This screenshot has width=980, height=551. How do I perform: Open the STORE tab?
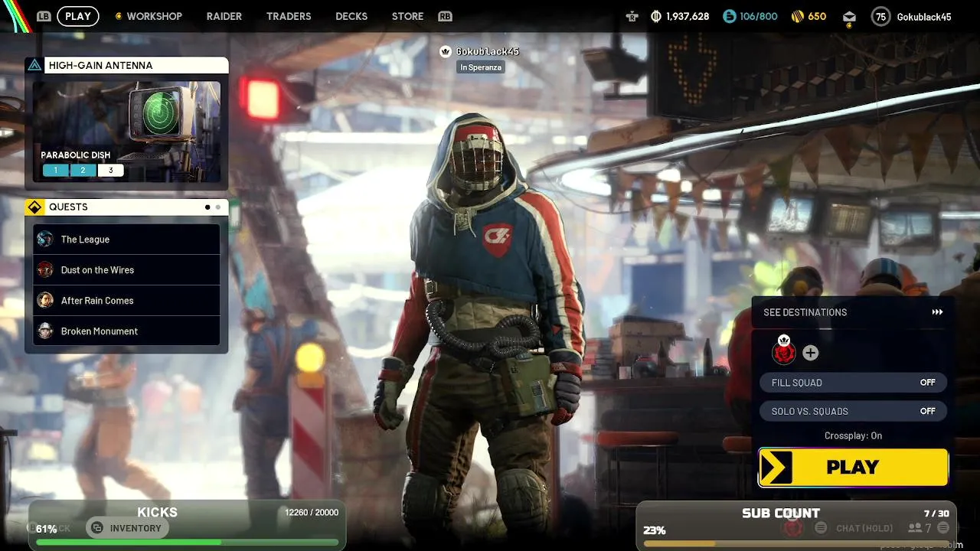(x=407, y=16)
